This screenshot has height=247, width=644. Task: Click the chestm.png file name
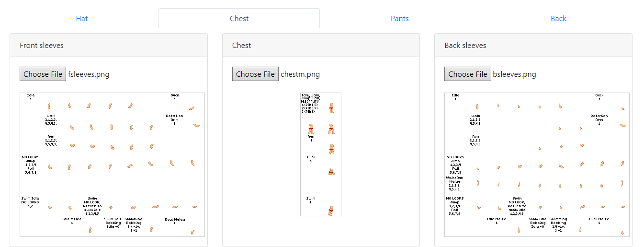click(300, 74)
